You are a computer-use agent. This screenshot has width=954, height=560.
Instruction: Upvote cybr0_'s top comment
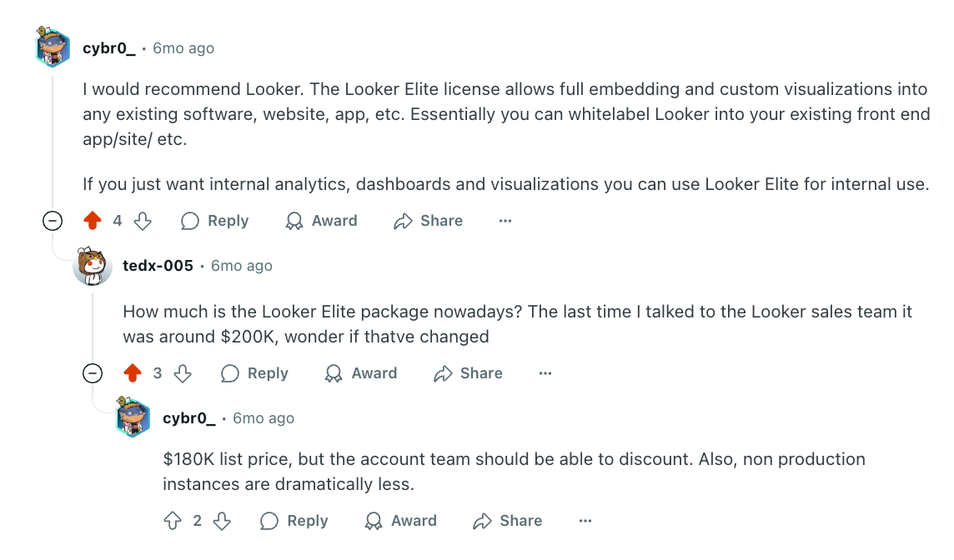point(92,220)
